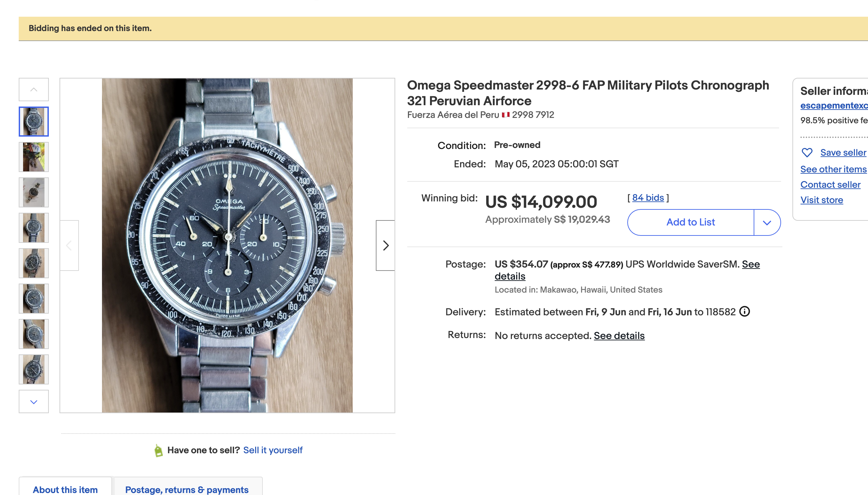Open See other items link
Viewport: 868px width, 495px height.
click(x=833, y=169)
